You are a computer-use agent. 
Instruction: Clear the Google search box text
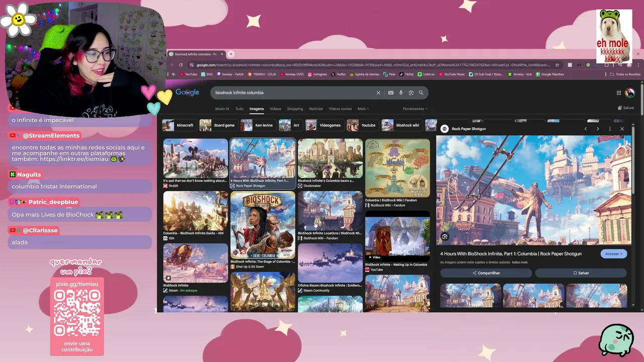pos(378,93)
